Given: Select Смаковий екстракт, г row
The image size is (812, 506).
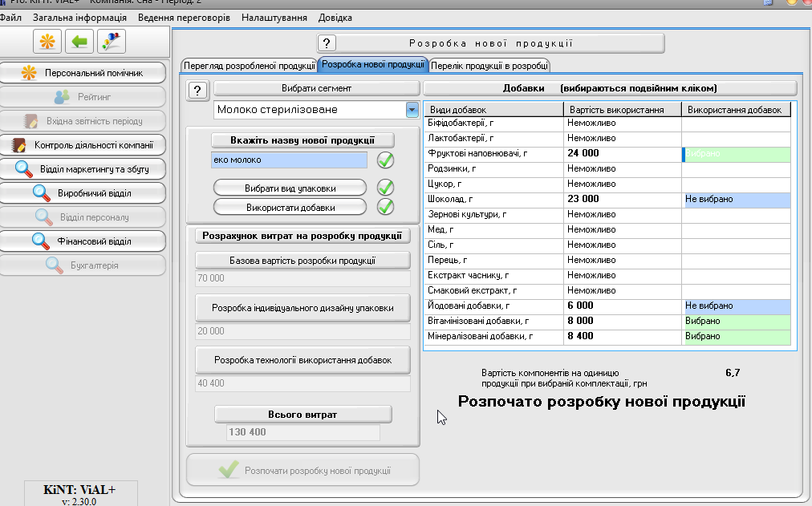Looking at the screenshot, I should (608, 291).
